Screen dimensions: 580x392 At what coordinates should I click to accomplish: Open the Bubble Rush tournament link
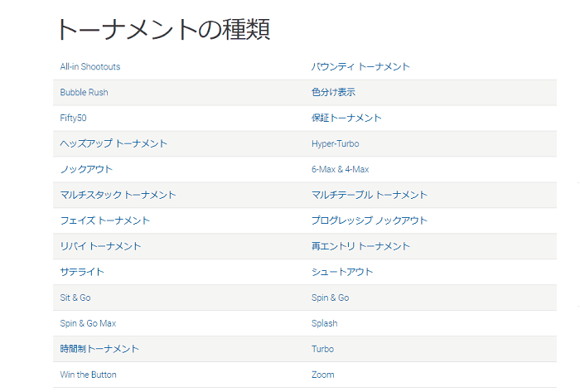click(x=84, y=92)
